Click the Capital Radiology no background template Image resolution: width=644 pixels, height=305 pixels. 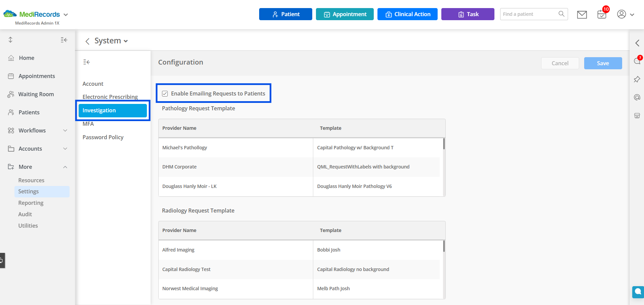pos(353,269)
